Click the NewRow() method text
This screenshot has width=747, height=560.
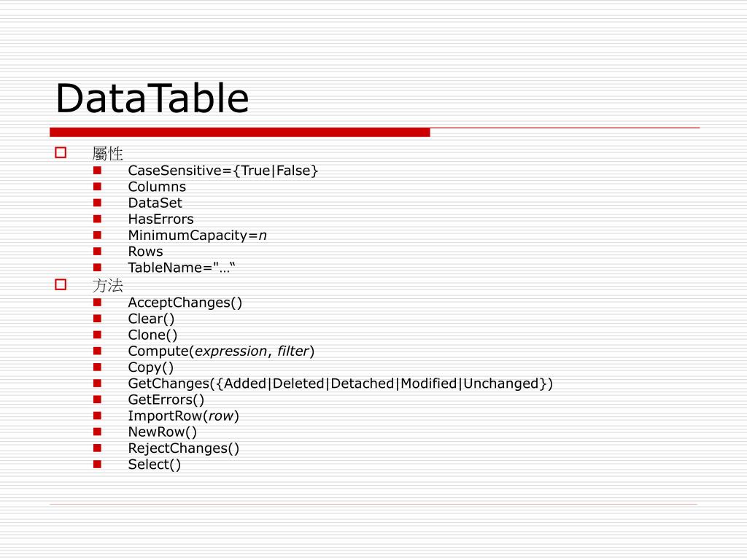(x=163, y=432)
